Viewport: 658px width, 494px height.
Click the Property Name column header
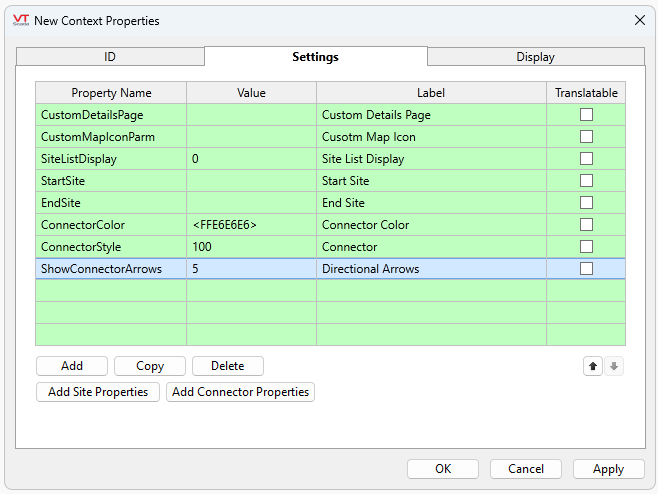(x=111, y=93)
